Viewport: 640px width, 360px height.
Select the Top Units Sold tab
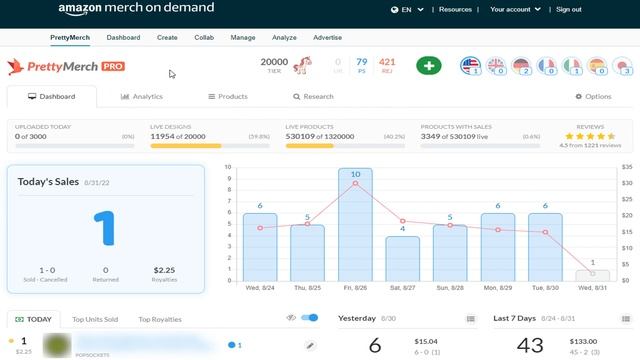(x=95, y=320)
